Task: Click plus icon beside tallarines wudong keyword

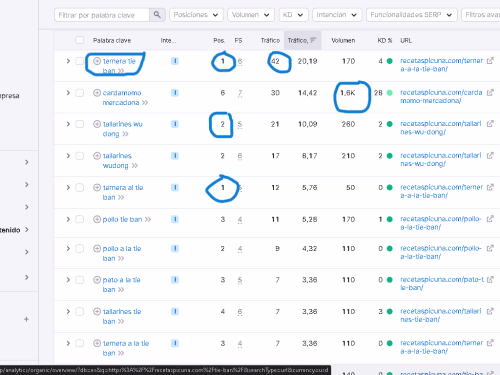Action: click(97, 156)
